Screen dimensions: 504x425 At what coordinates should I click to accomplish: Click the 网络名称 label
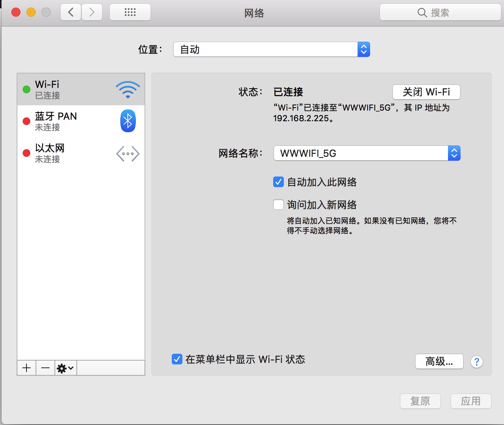click(241, 153)
